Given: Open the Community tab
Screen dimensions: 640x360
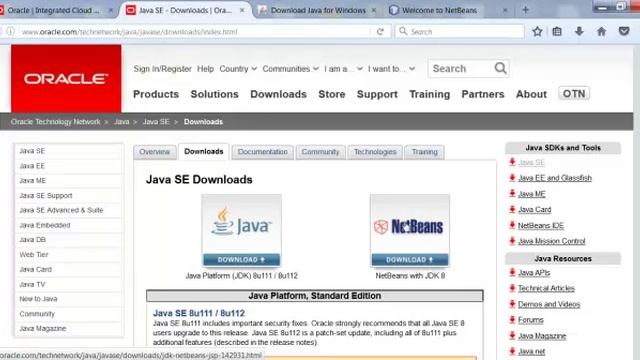Looking at the screenshot, I should (320, 152).
